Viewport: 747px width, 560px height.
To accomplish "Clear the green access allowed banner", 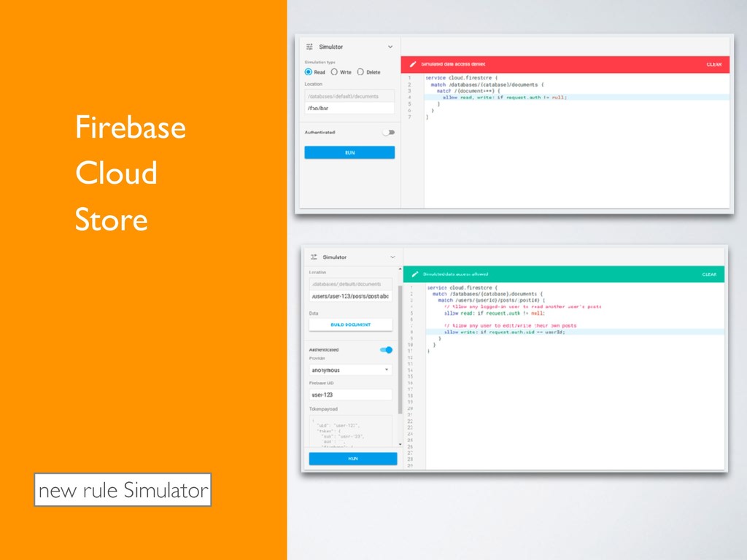I will coord(709,274).
